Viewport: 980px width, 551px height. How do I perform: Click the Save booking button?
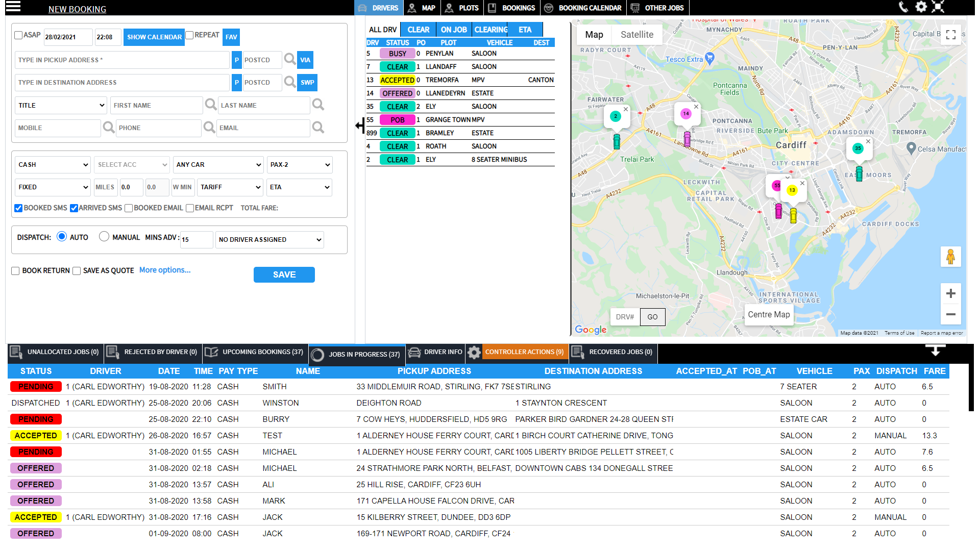tap(284, 274)
